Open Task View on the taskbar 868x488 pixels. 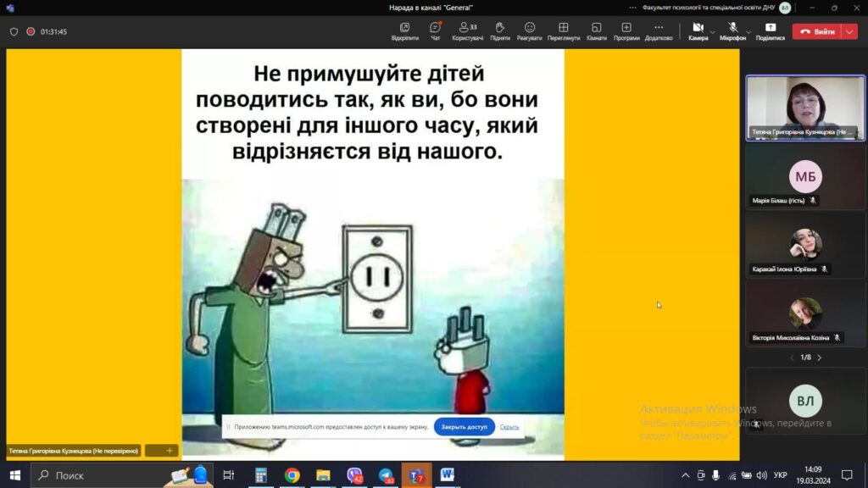[x=228, y=475]
